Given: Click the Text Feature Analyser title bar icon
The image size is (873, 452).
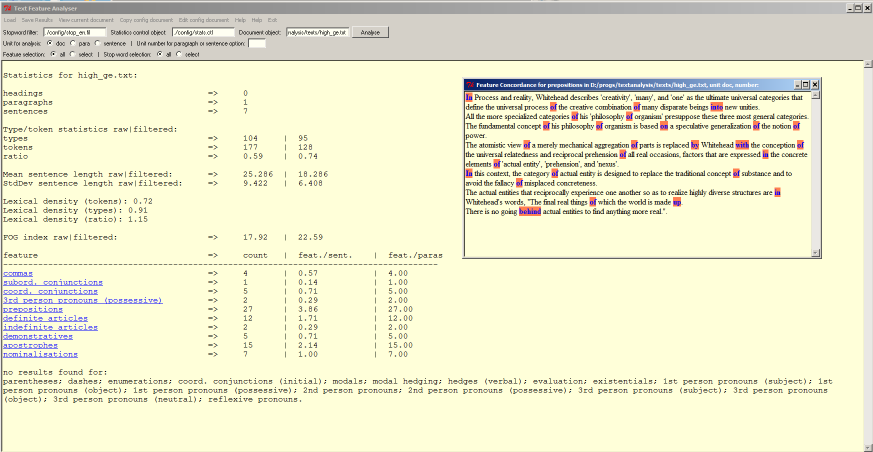Looking at the screenshot, I should pos(7,7).
